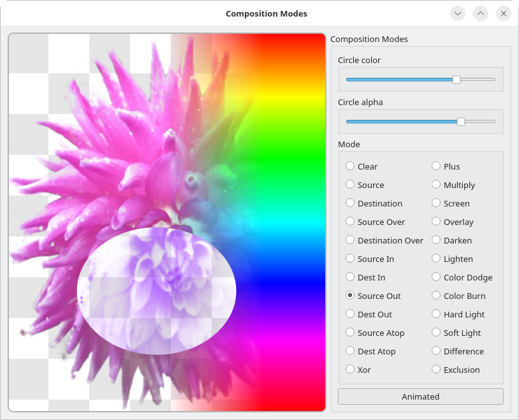Click the Circle color slider handle
The image size is (519, 420).
coord(457,80)
